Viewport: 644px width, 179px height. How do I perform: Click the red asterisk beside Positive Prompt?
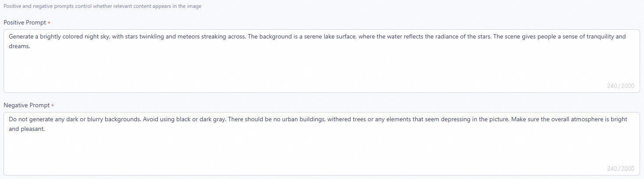coord(49,23)
